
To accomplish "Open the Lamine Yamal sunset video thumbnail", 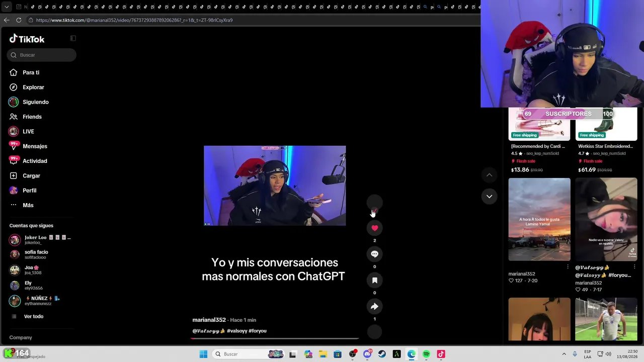I will [x=539, y=219].
